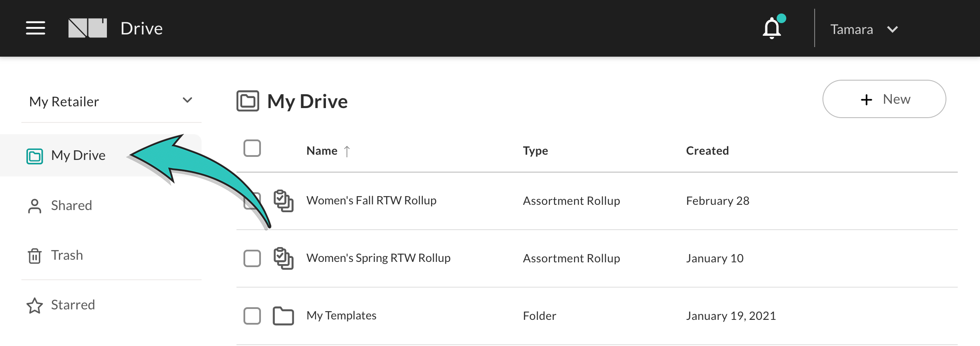Toggle the select-all checkbox in header
The height and width of the screenshot is (346, 980).
(252, 148)
